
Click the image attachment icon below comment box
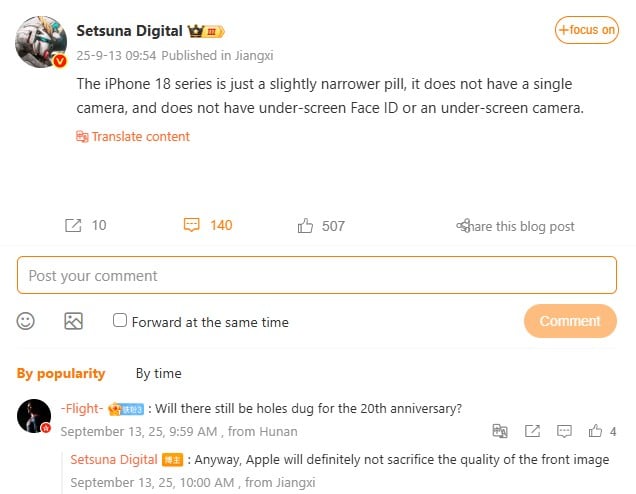73,321
